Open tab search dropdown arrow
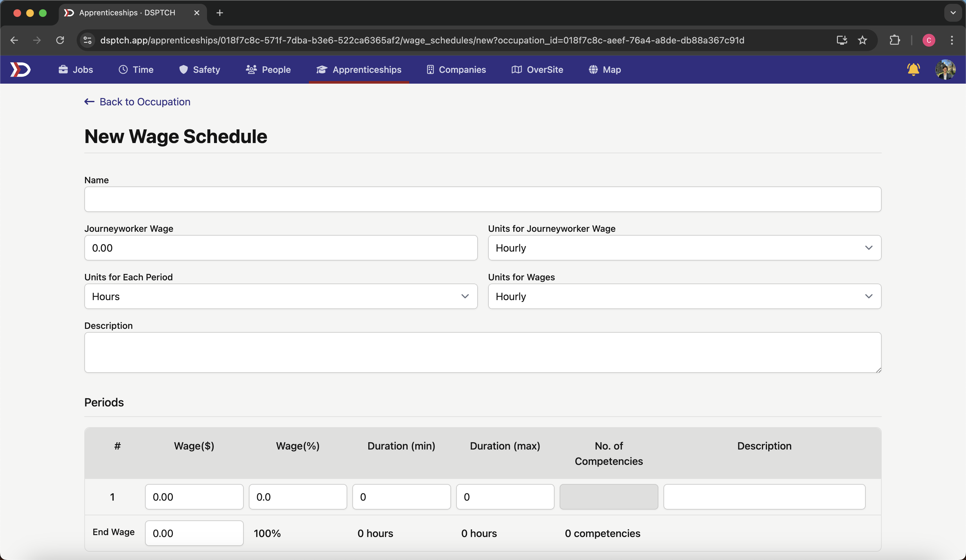 (953, 13)
